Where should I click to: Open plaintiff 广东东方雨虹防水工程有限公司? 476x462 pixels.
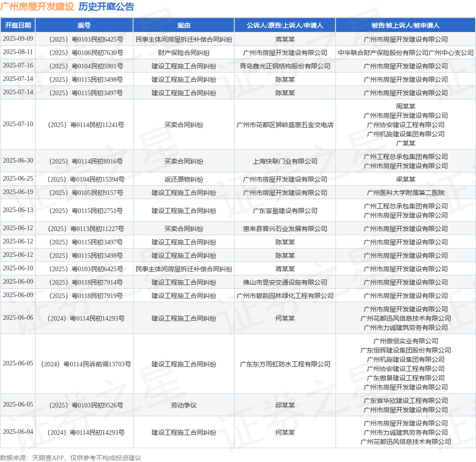pyautogui.click(x=285, y=364)
